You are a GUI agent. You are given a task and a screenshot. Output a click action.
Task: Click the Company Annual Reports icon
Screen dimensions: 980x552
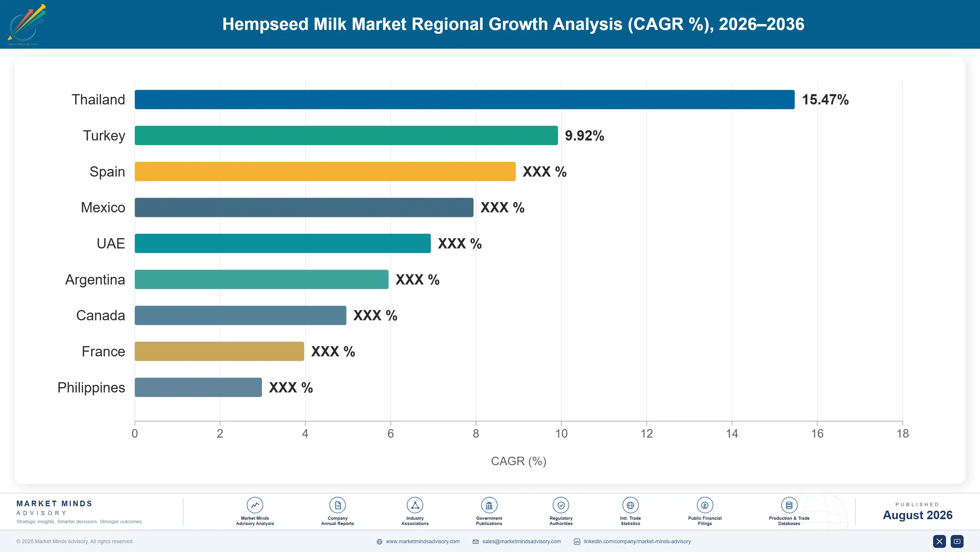(337, 505)
